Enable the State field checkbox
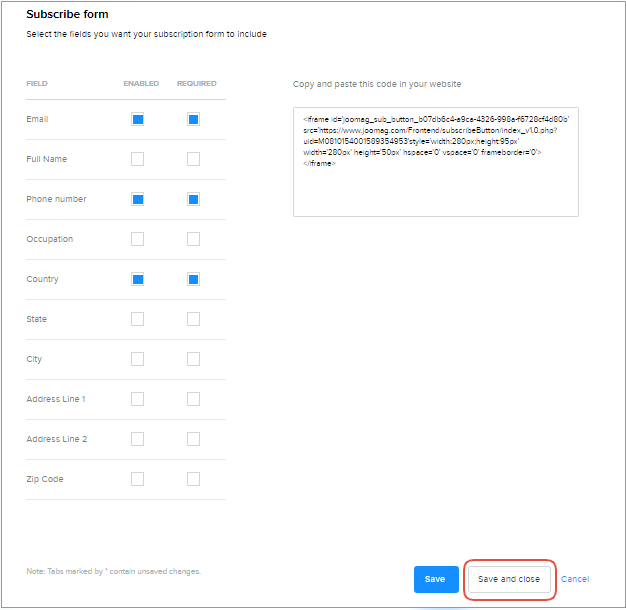Image resolution: width=626 pixels, height=610 pixels. pos(138,319)
